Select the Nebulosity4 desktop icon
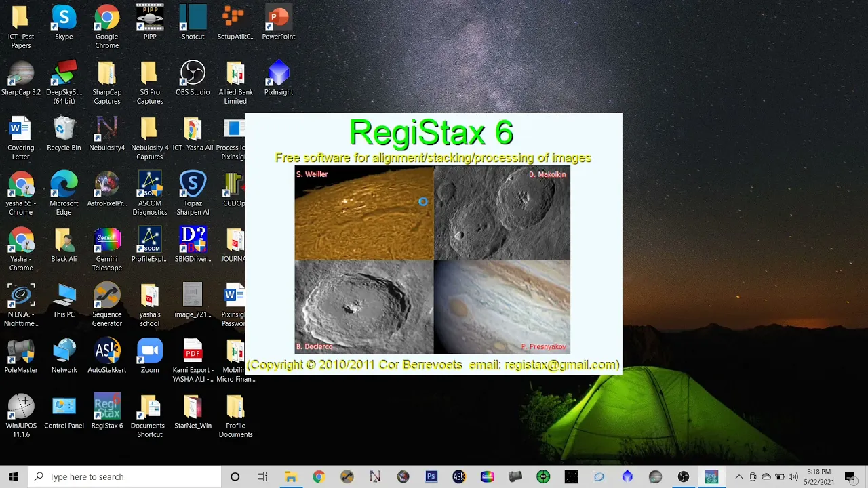The height and width of the screenshot is (488, 868). (x=106, y=133)
